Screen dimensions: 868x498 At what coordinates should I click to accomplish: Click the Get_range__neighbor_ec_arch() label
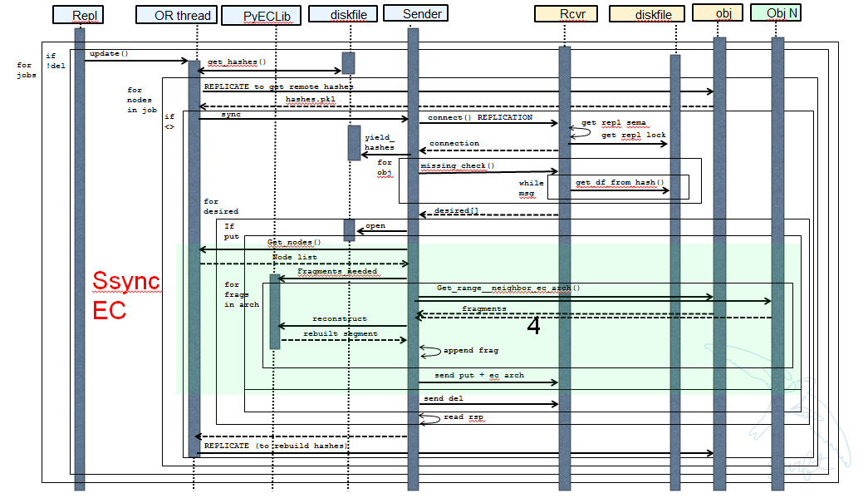point(508,288)
